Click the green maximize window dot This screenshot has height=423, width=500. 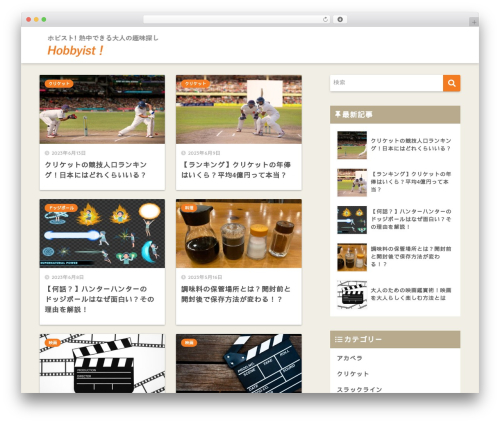point(44,20)
